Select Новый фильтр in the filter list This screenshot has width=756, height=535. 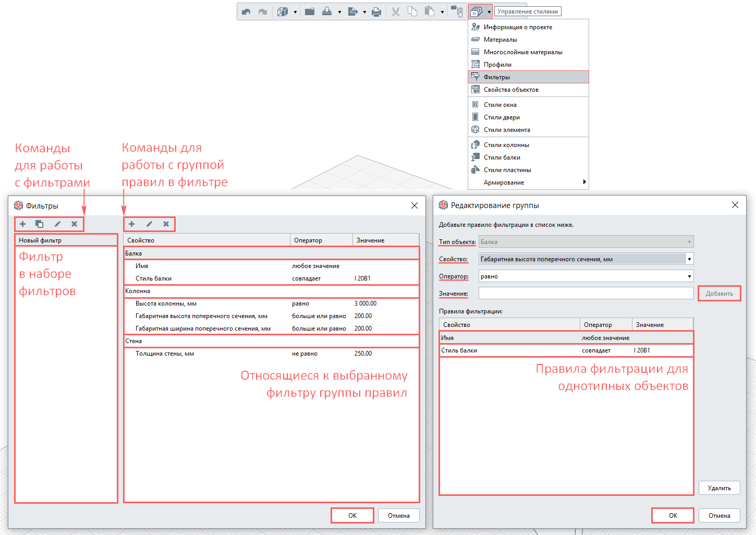[66, 240]
